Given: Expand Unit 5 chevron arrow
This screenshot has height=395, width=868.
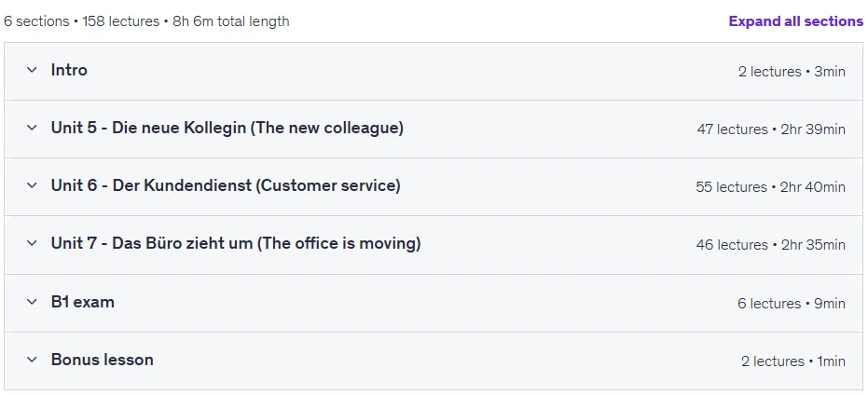Looking at the screenshot, I should point(32,128).
